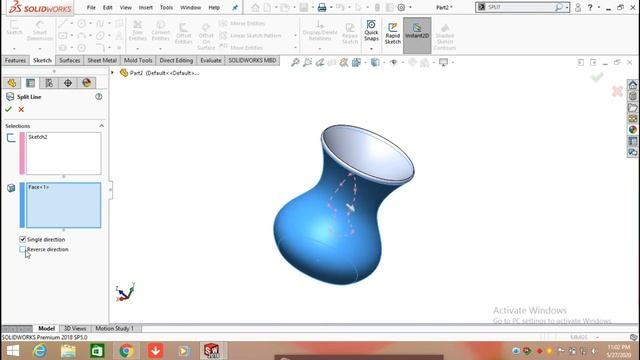Toggle Instant2D button
The width and height of the screenshot is (640, 360).
(417, 36)
